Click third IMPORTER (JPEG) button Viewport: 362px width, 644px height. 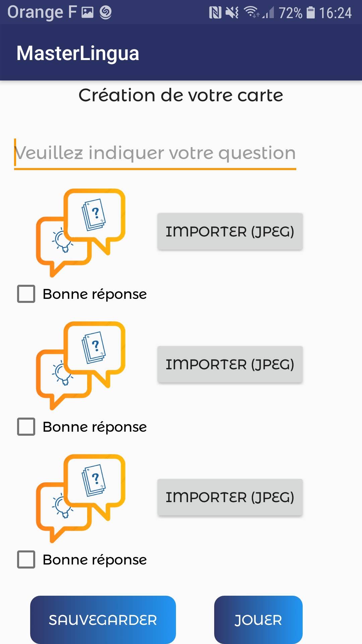[230, 497]
